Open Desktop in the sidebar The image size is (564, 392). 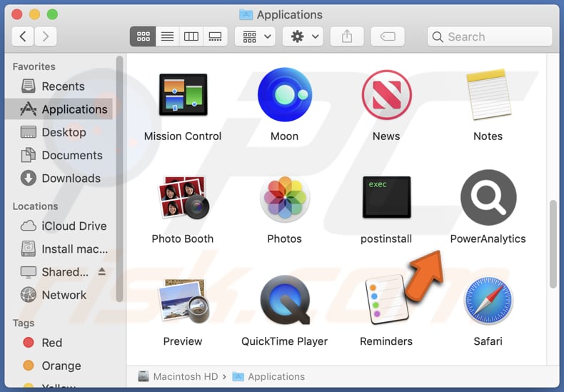[x=59, y=132]
